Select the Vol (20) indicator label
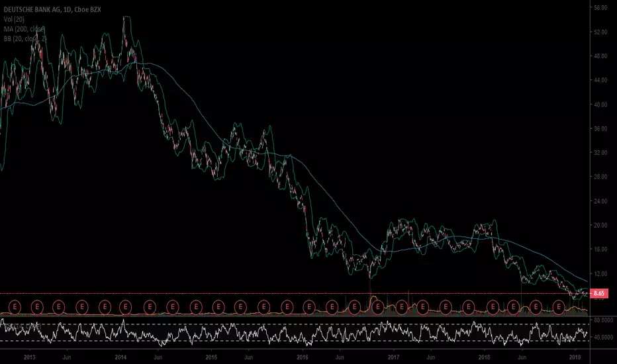 tap(14, 19)
